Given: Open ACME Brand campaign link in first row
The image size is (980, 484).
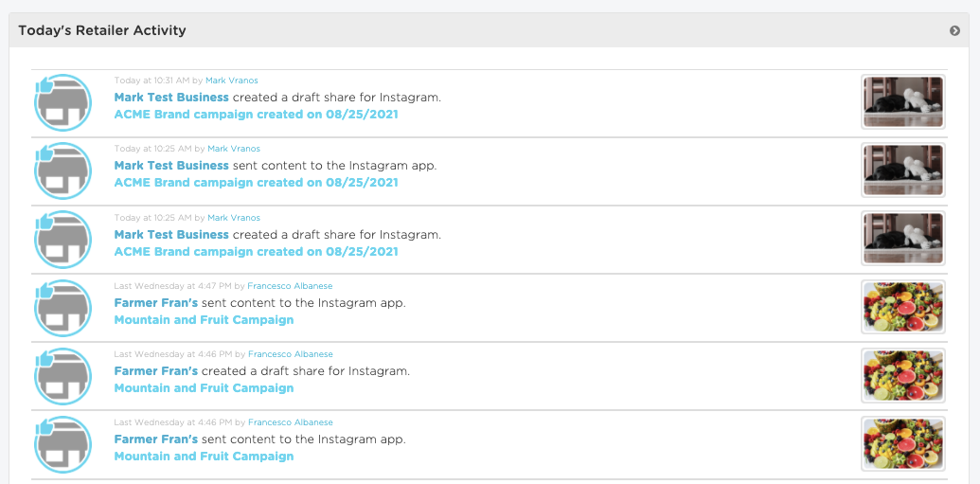Looking at the screenshot, I should click(257, 115).
